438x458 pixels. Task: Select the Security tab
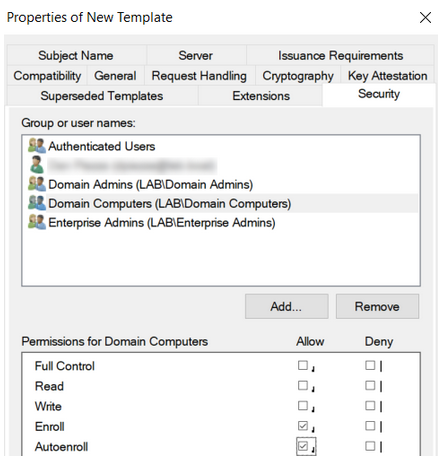click(x=379, y=94)
